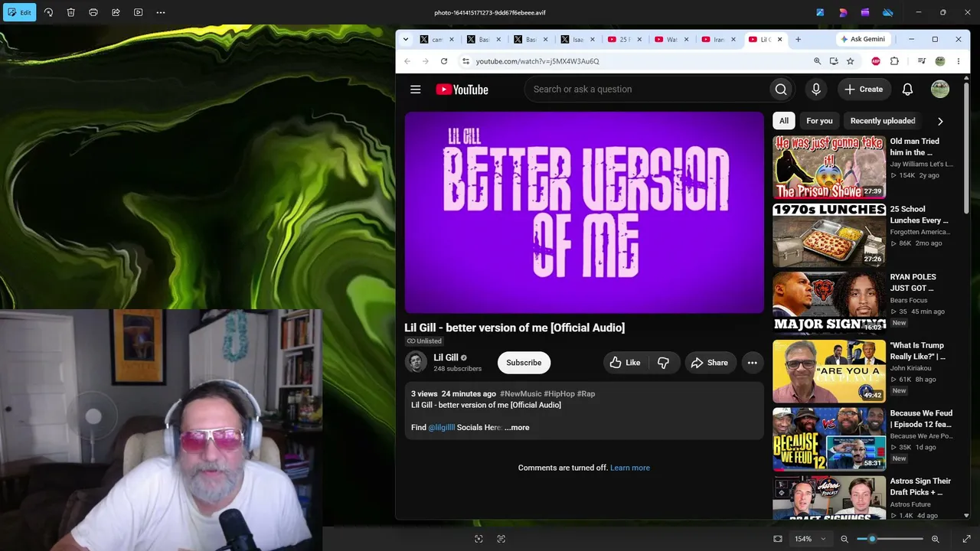Close the 'Lil G' active tab
980x551 pixels.
click(x=779, y=39)
